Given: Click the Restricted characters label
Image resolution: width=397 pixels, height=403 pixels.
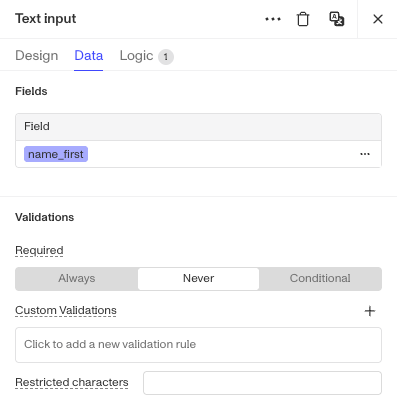Looking at the screenshot, I should pos(72,382).
